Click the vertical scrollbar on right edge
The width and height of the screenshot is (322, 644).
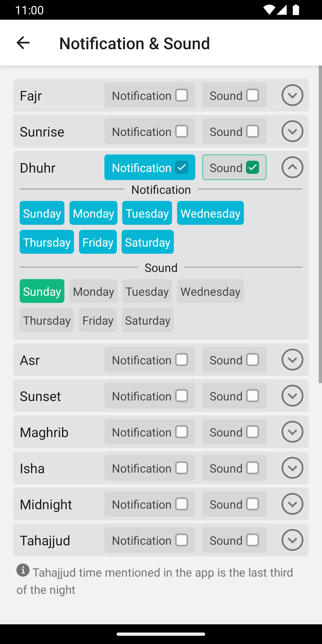point(320,224)
